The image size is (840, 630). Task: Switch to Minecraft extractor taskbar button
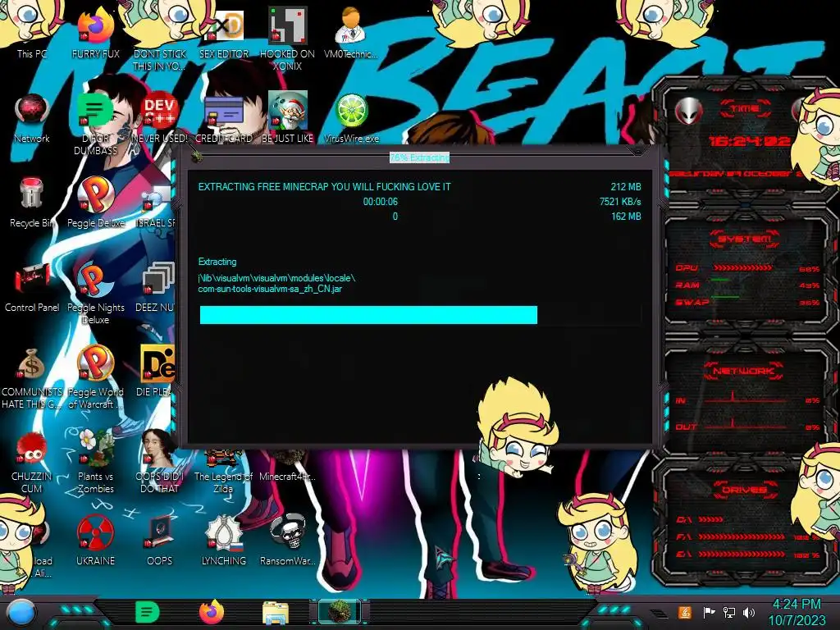click(340, 612)
